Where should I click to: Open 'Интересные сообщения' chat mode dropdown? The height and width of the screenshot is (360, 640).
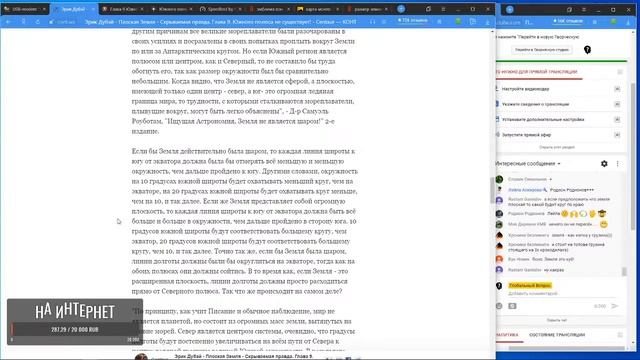[x=528, y=164]
